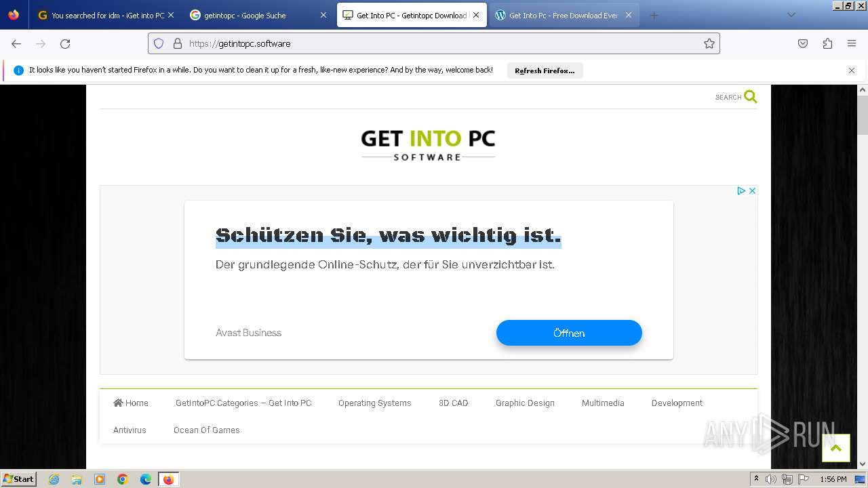The height and width of the screenshot is (488, 868).
Task: Click the Action Center flag tray icon
Action: 804,479
